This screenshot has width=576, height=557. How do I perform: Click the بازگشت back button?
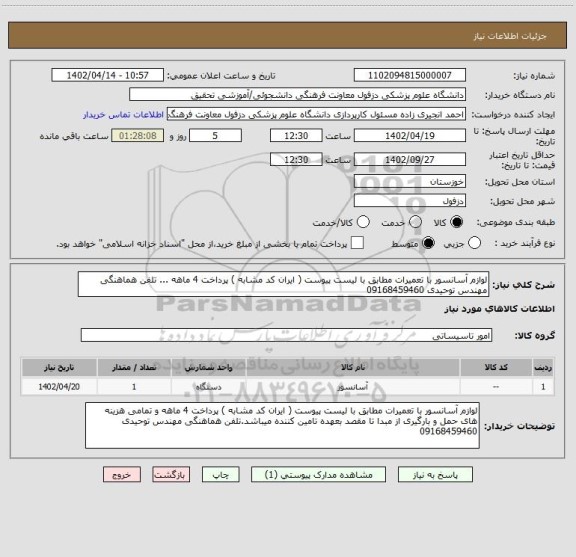[x=171, y=475]
